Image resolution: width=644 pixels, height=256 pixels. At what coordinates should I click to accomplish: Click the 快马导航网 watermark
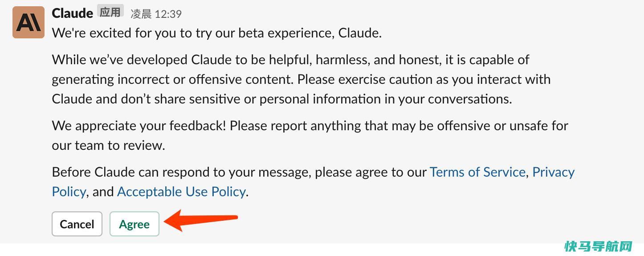(x=598, y=246)
